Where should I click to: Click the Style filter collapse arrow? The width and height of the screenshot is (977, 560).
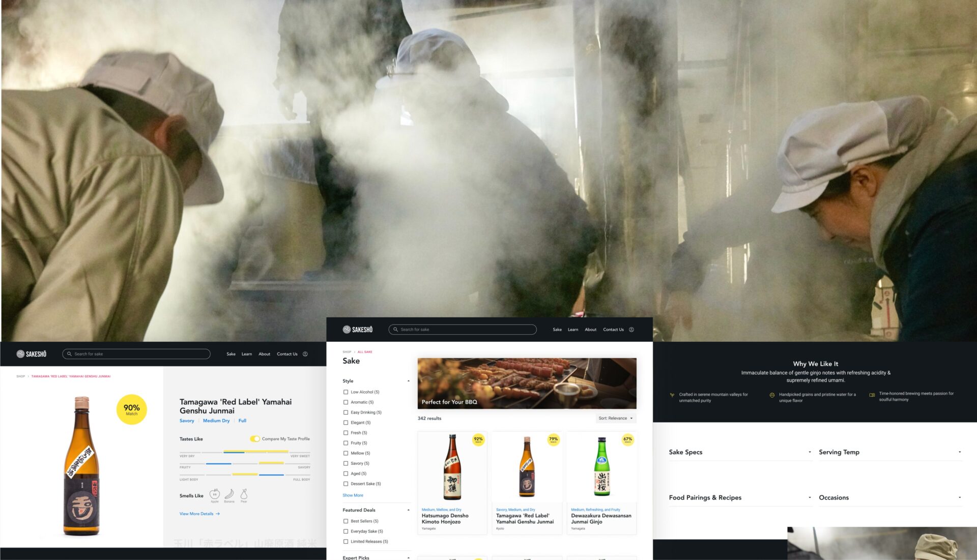point(409,380)
